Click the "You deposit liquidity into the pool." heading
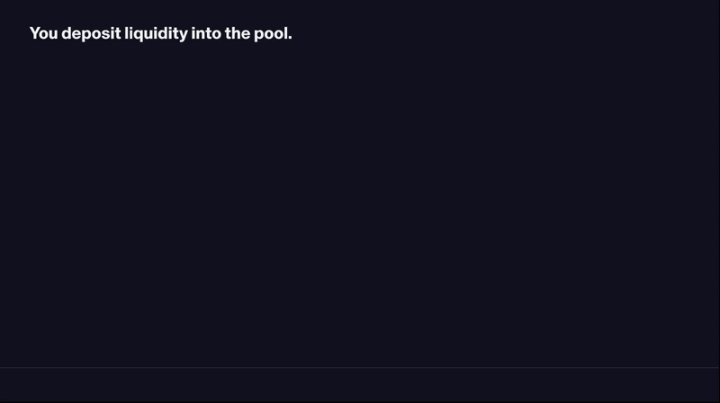The image size is (720, 403). point(161,33)
